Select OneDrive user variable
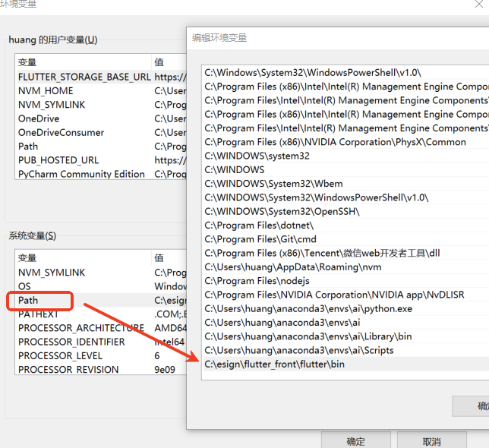Screen dimensions: 489x448 tap(101, 118)
